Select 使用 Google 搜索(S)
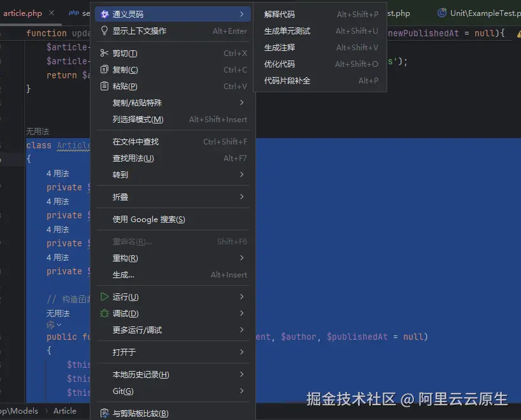 click(x=173, y=219)
